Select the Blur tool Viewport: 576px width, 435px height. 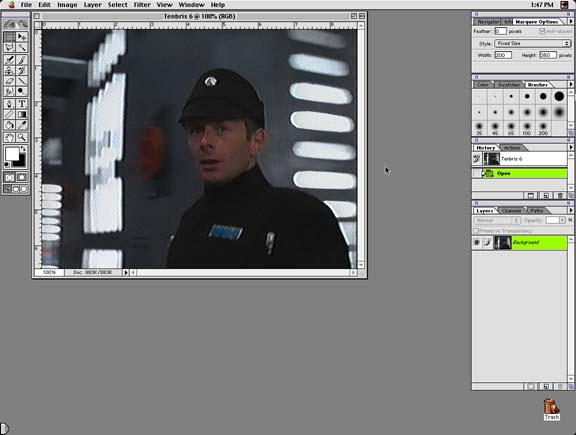click(10, 91)
